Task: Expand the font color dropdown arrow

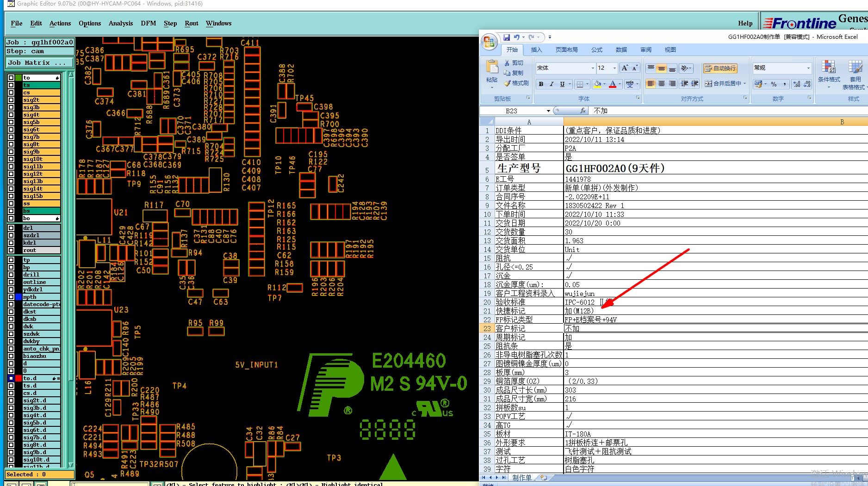Action: tap(620, 84)
